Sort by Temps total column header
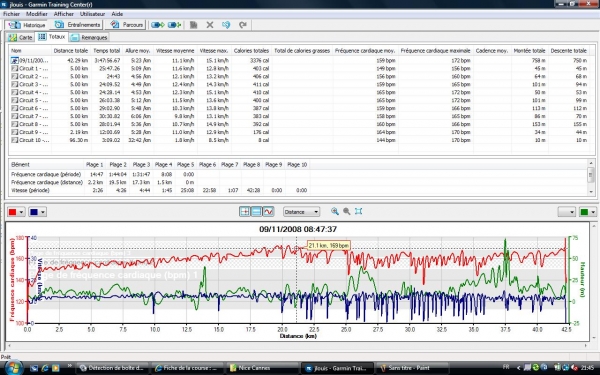Viewport: 600px width, 375px height. (x=106, y=51)
